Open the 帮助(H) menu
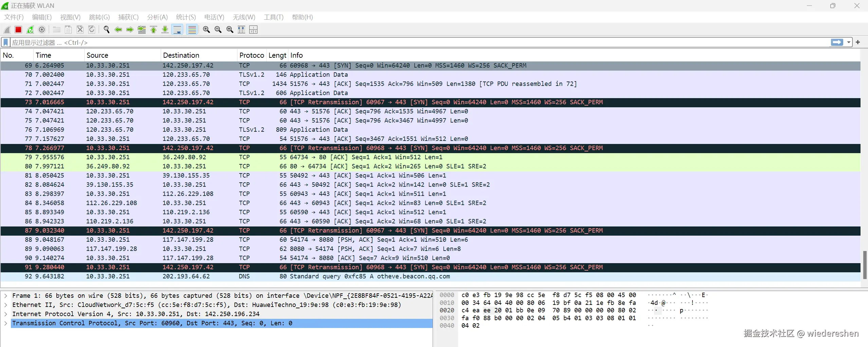Image resolution: width=868 pixels, height=347 pixels. click(302, 17)
